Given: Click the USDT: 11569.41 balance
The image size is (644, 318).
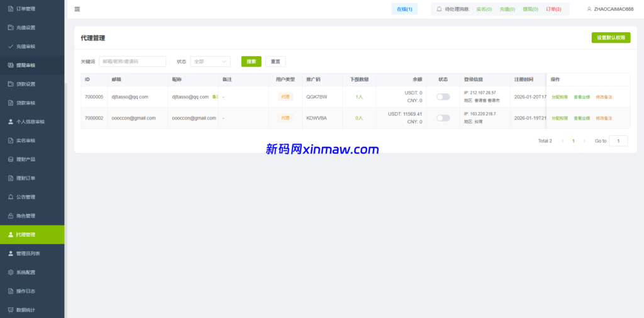Looking at the screenshot, I should pyautogui.click(x=405, y=114).
